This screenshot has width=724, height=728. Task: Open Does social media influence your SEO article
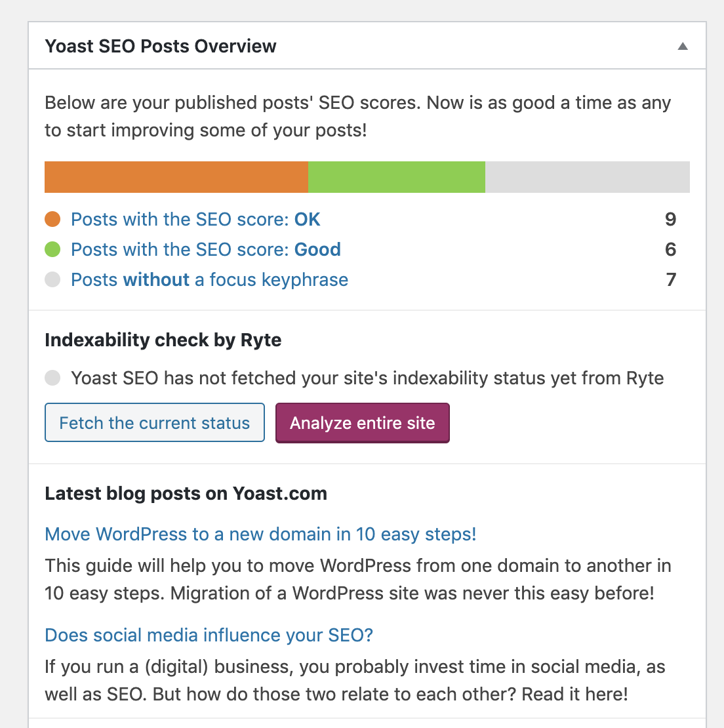coord(209,635)
